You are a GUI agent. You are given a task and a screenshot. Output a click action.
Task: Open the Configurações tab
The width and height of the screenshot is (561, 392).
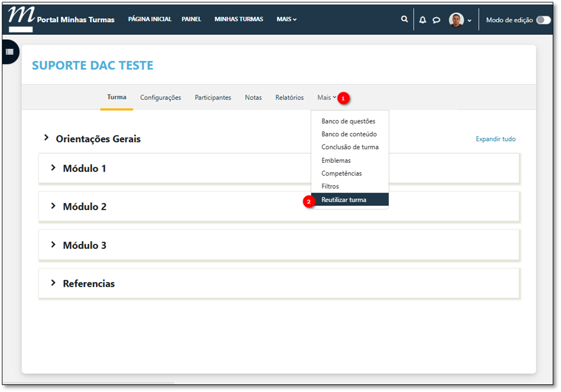point(160,98)
